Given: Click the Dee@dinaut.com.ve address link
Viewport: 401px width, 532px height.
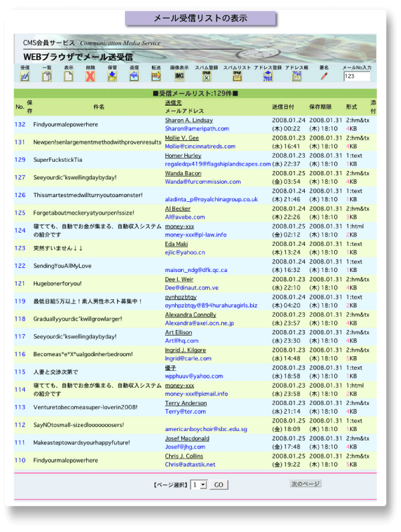Looking at the screenshot, I should 192,287.
